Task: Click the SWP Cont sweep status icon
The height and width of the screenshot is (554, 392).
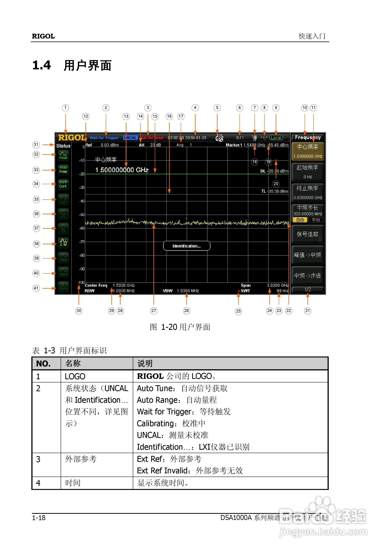Action: tap(63, 184)
